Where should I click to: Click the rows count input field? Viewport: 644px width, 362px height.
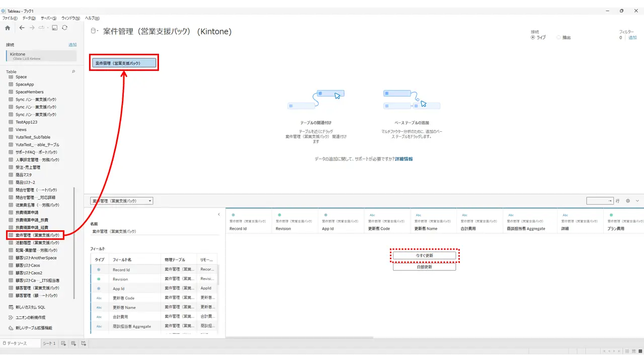[600, 201]
